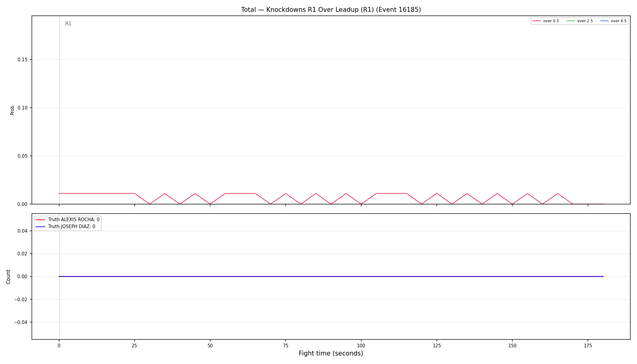This screenshot has height=364, width=637.
Task: Click the 0.04 tick on Count axis
Action: pyautogui.click(x=22, y=231)
